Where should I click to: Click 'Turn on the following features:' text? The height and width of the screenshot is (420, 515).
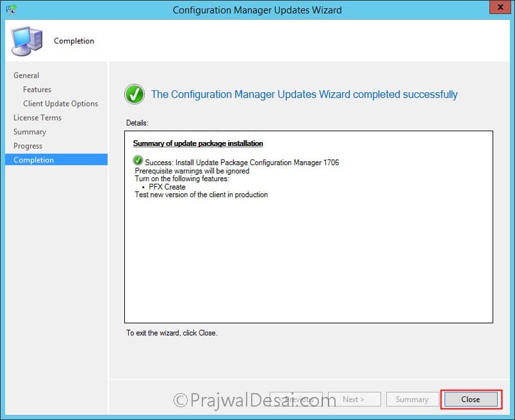(x=182, y=179)
